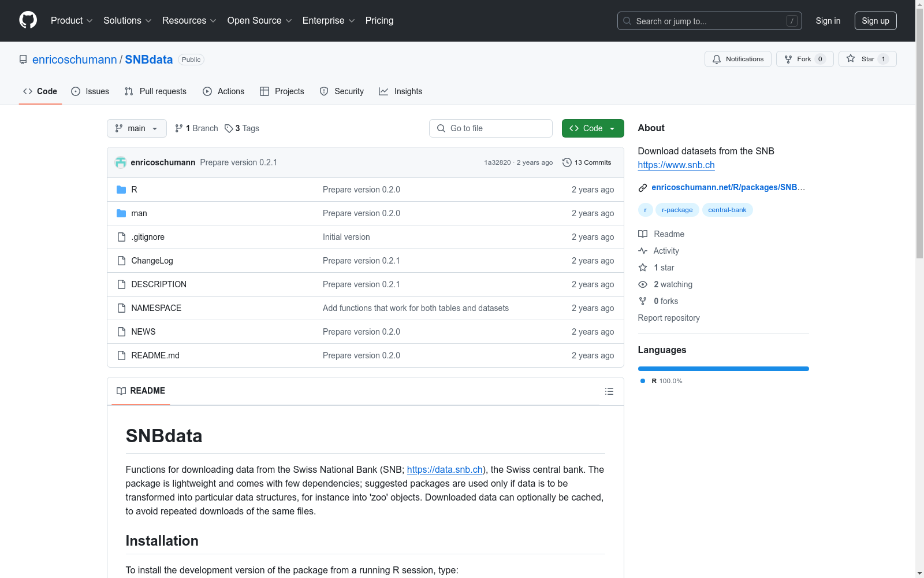Click the blue R language color dot
Viewport: 924px width, 578px height.
click(643, 381)
